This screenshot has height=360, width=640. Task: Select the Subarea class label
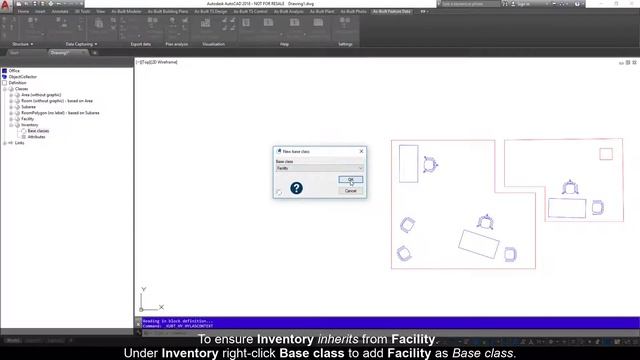[28, 107]
